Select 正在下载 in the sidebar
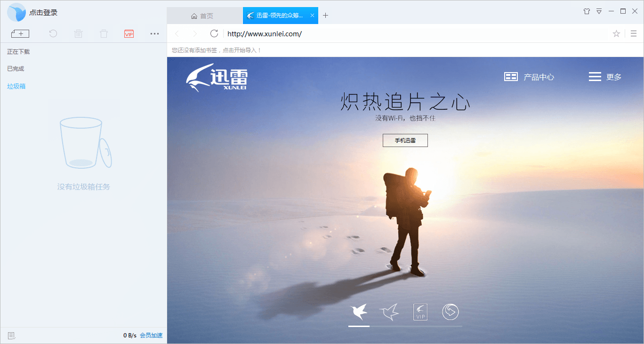This screenshot has height=344, width=644. pyautogui.click(x=18, y=52)
